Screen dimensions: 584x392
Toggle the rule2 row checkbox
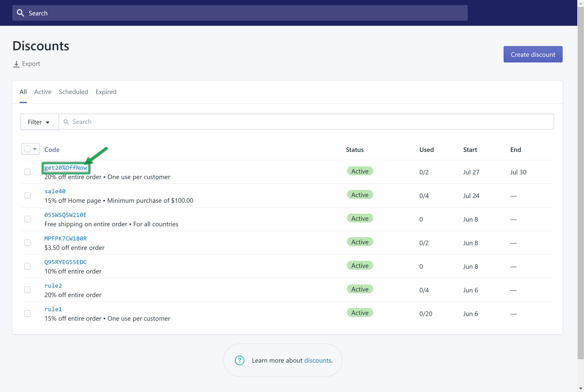(28, 290)
